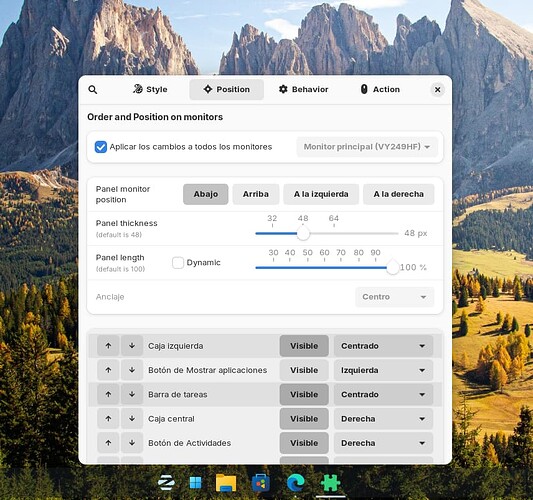The width and height of the screenshot is (533, 500).
Task: Open the search magnifier icon
Action: 92,90
